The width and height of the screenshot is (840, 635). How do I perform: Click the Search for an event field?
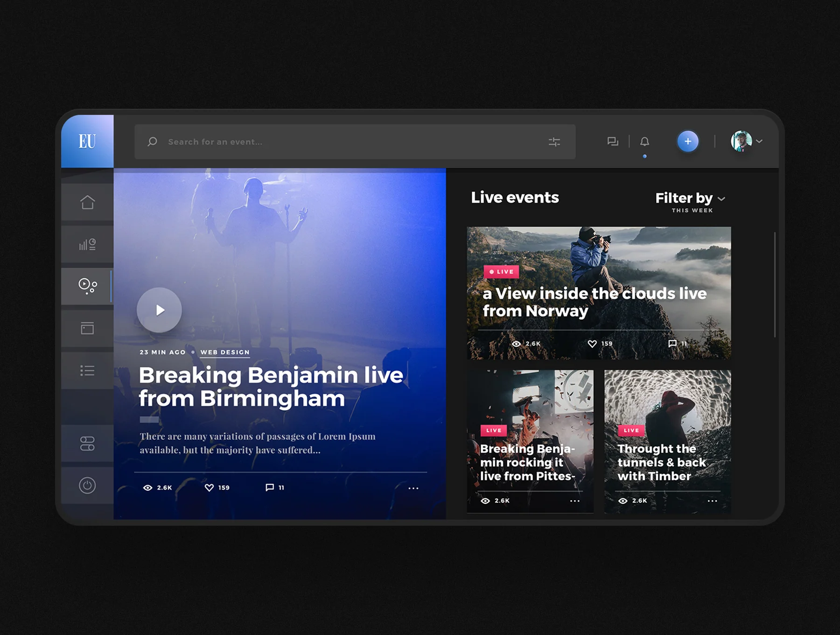point(355,141)
